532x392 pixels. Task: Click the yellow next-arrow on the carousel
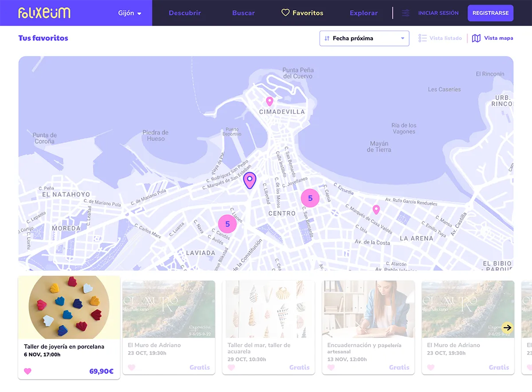coord(508,327)
